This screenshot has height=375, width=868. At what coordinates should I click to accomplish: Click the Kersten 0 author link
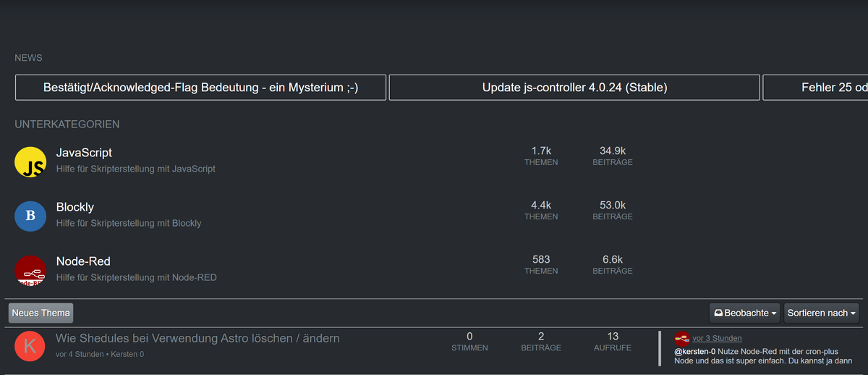128,354
